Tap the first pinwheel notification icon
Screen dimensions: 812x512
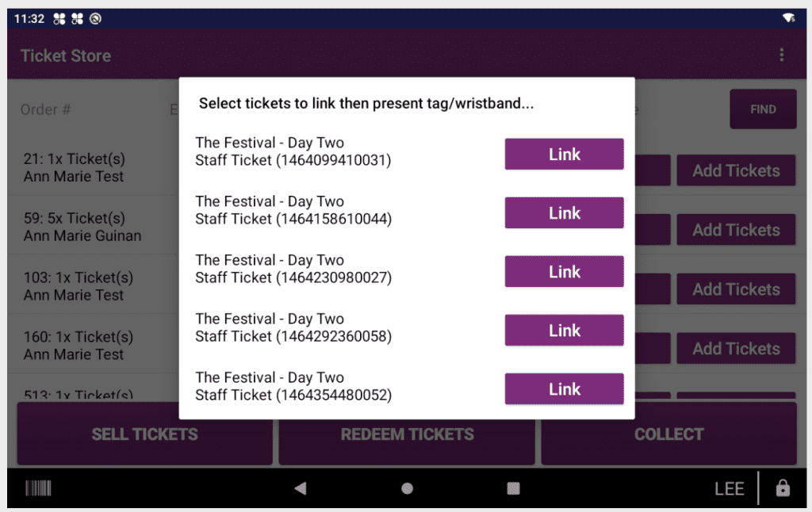pyautogui.click(x=59, y=18)
